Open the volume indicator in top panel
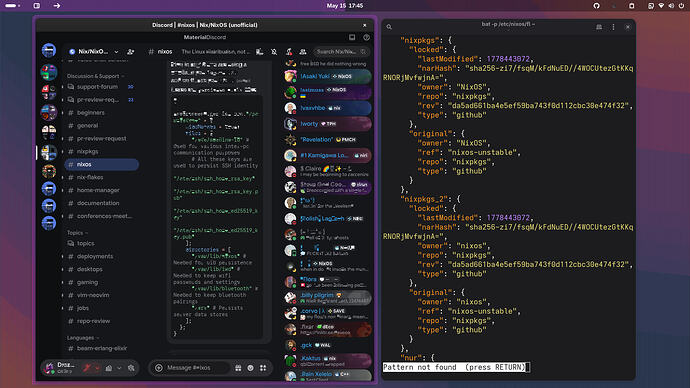 point(671,6)
